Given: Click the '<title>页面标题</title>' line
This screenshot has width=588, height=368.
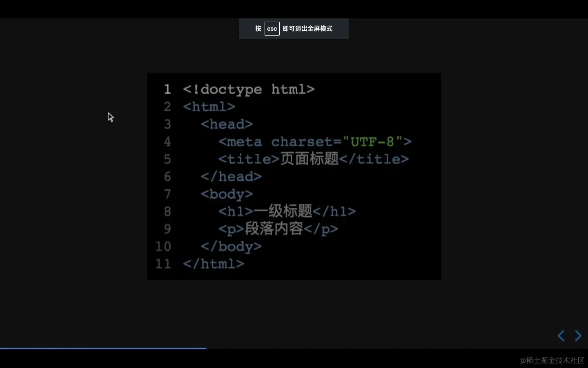Looking at the screenshot, I should [x=313, y=159].
